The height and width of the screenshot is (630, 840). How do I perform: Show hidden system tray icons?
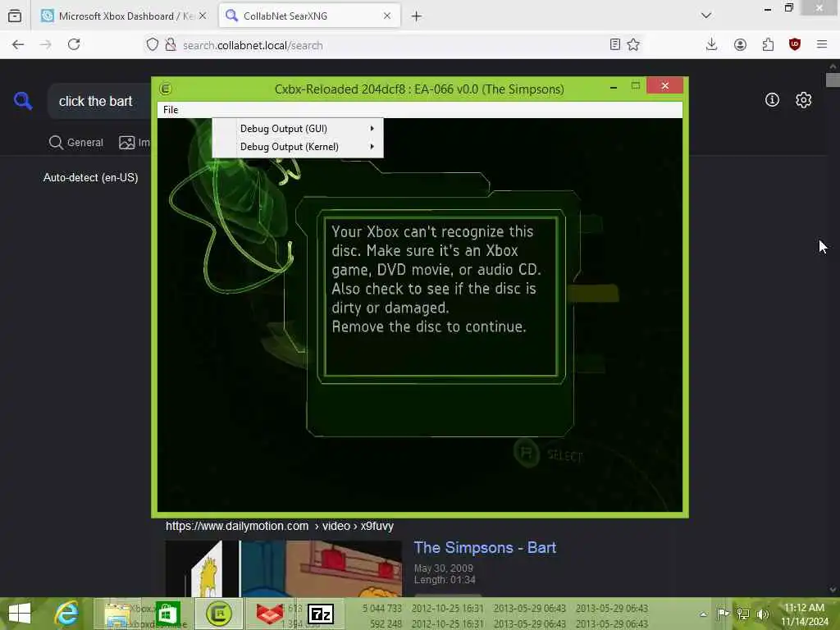point(703,614)
